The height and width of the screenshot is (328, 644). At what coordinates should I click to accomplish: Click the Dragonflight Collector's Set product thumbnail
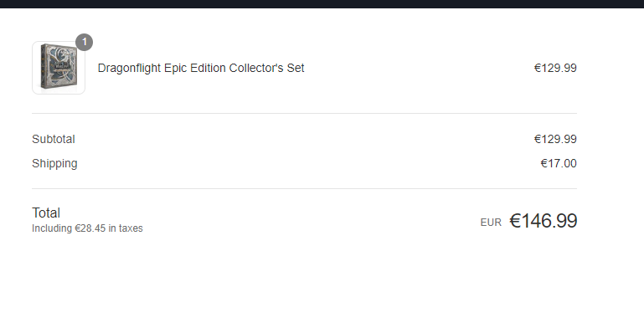(59, 68)
